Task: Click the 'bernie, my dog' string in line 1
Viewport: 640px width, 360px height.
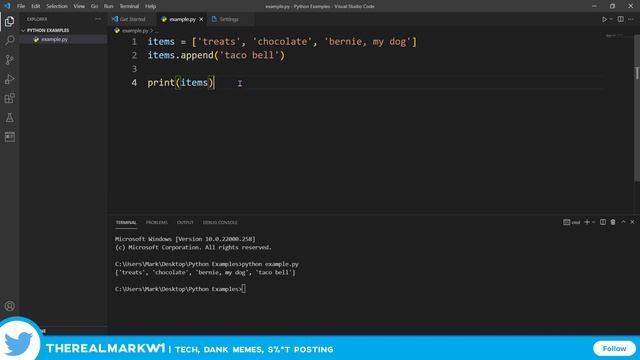Action: tap(368, 42)
